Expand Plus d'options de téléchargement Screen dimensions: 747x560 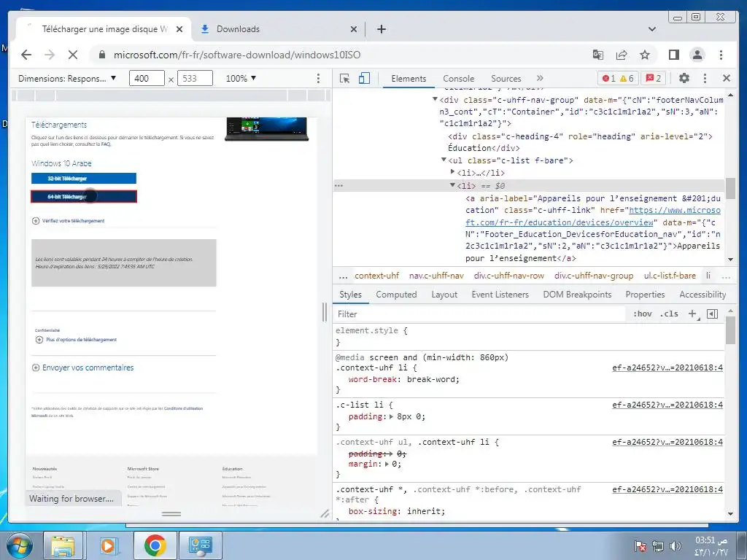tap(76, 340)
